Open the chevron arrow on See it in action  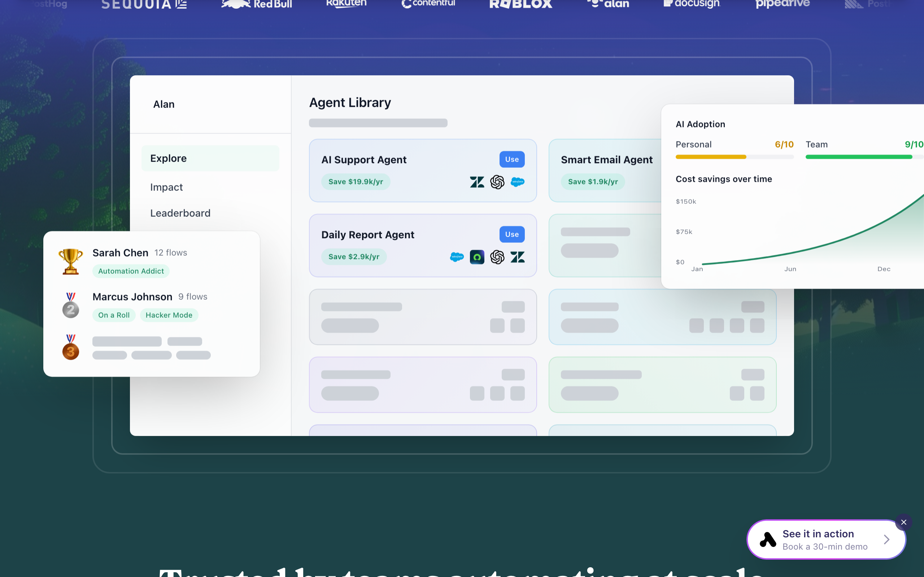point(886,539)
